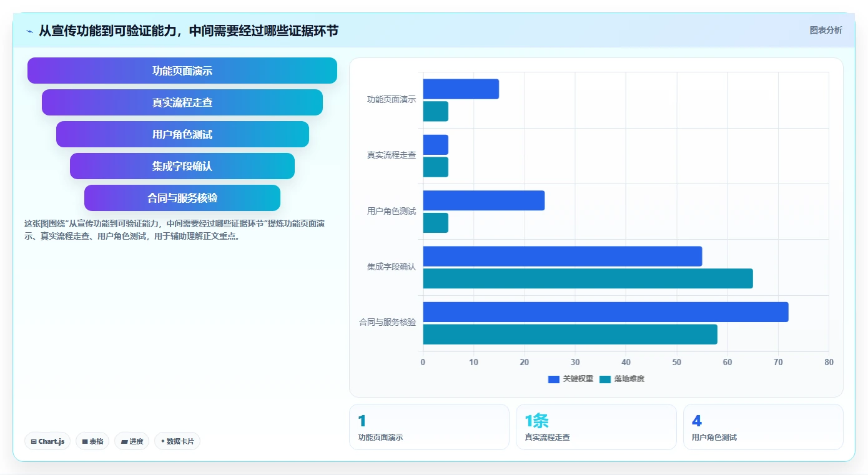This screenshot has width=868, height=475.
Task: Click the lightning icon beside the title
Action: pos(29,31)
